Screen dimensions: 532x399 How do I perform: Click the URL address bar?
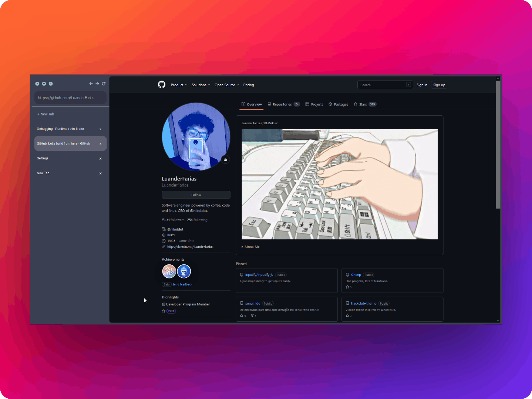[x=70, y=98]
